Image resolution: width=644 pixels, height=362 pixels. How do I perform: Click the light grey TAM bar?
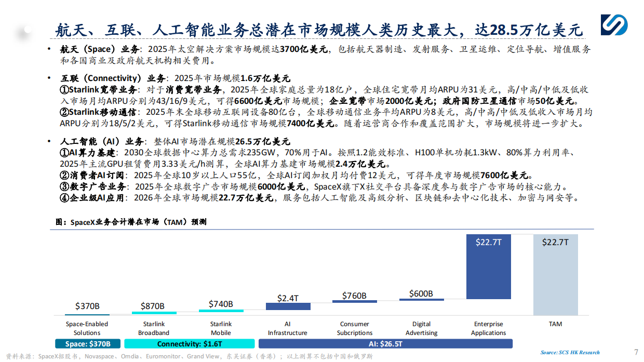coord(555,275)
